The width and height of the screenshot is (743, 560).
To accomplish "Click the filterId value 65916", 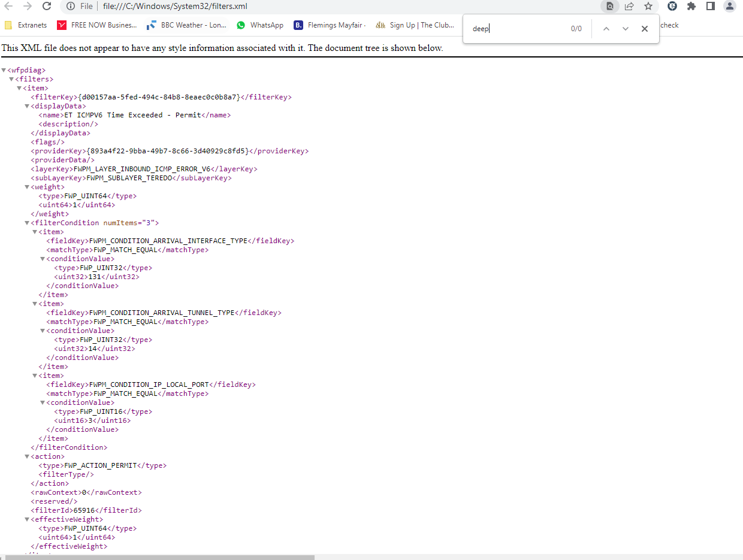I will tap(84, 510).
